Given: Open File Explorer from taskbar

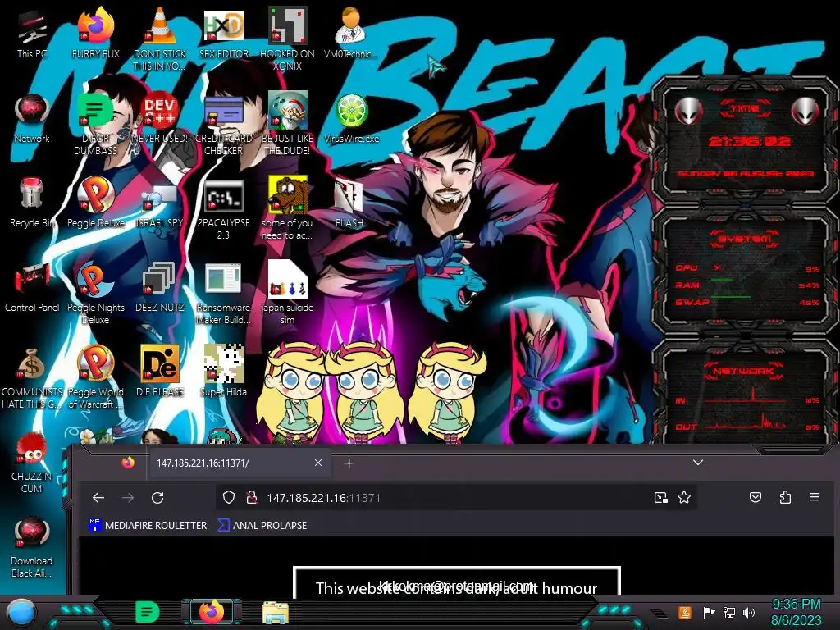Looking at the screenshot, I should [276, 612].
